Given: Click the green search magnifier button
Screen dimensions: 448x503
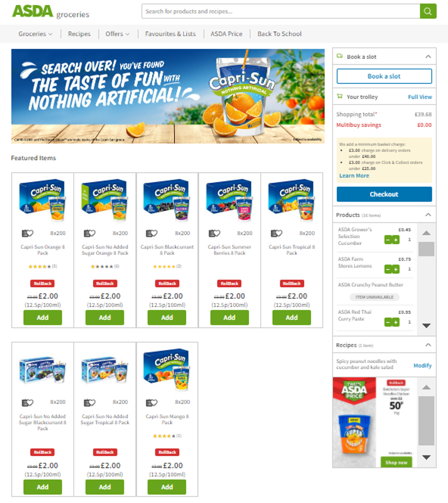Looking at the screenshot, I should [428, 11].
